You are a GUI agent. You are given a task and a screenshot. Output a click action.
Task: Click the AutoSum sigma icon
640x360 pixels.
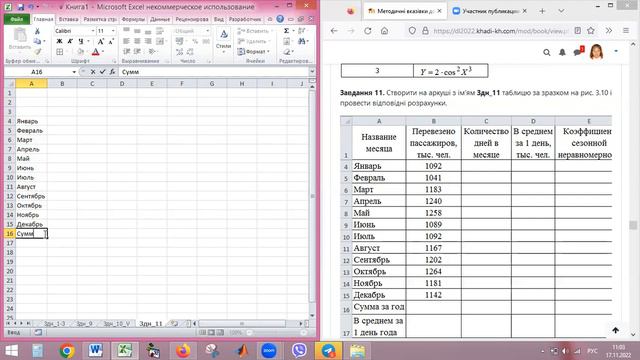(x=287, y=31)
